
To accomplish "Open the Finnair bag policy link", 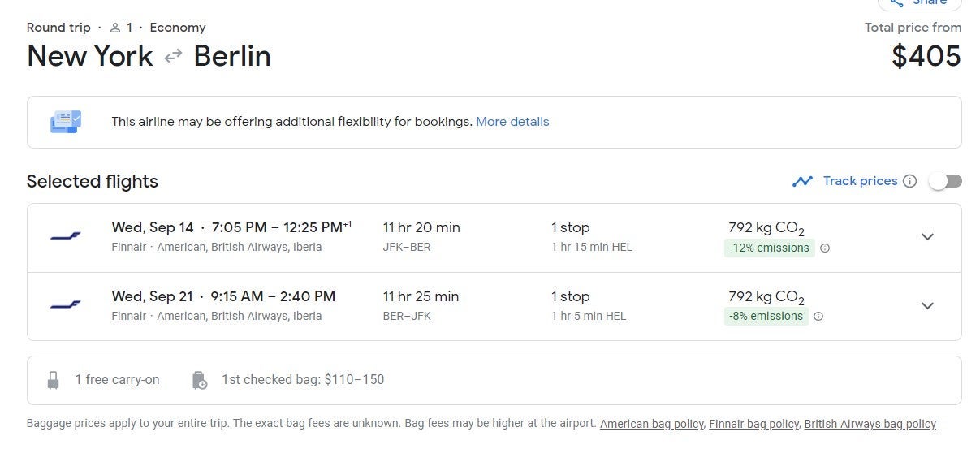I will (x=753, y=424).
